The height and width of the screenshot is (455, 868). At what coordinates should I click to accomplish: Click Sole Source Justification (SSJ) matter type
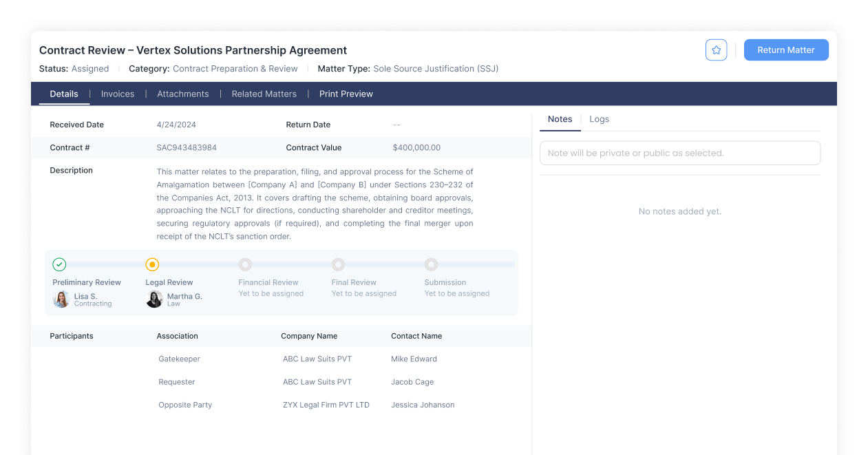[x=436, y=69]
